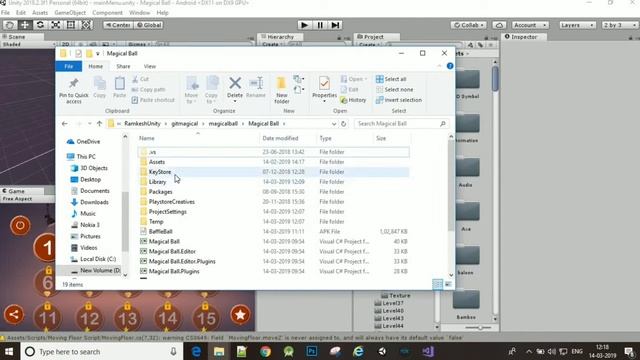Go back in Explorer navigation

[64, 124]
